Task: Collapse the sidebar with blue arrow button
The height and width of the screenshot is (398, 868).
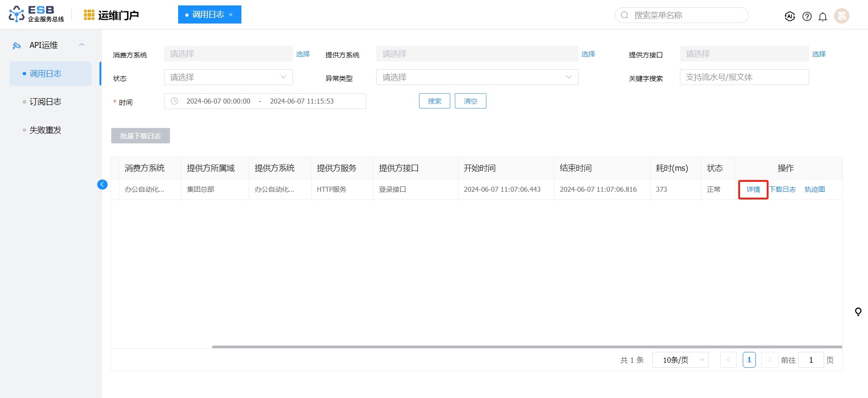Action: coord(103,185)
